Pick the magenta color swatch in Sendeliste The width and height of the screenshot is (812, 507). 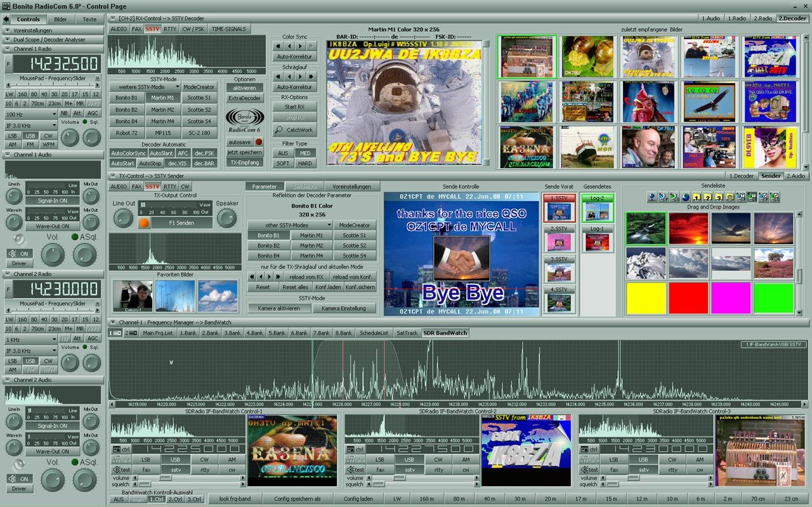tap(731, 298)
